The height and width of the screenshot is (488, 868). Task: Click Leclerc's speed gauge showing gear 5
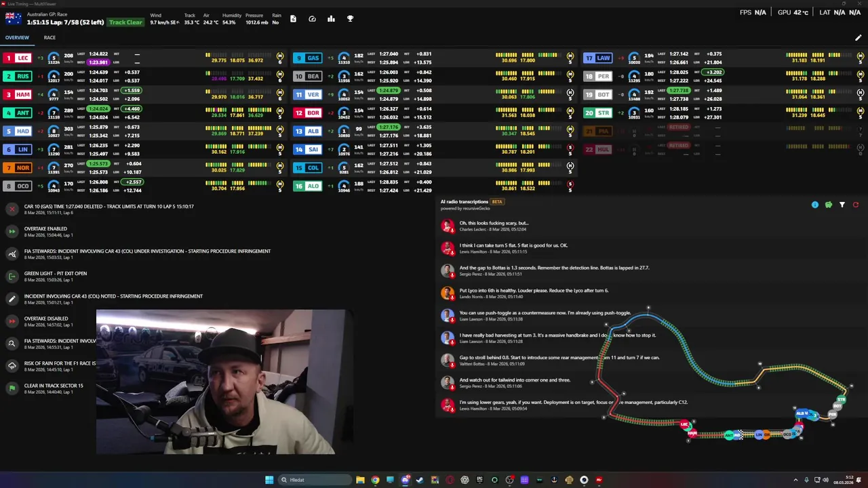(54, 58)
